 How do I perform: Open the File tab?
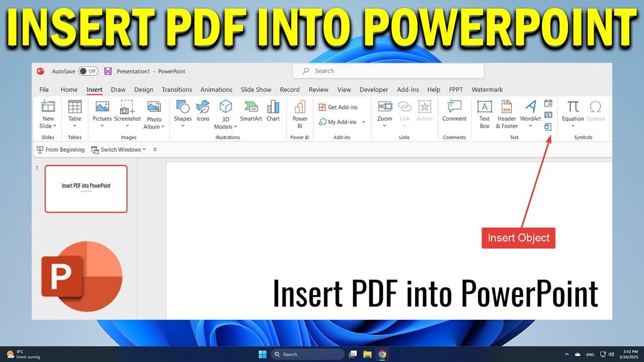point(44,89)
